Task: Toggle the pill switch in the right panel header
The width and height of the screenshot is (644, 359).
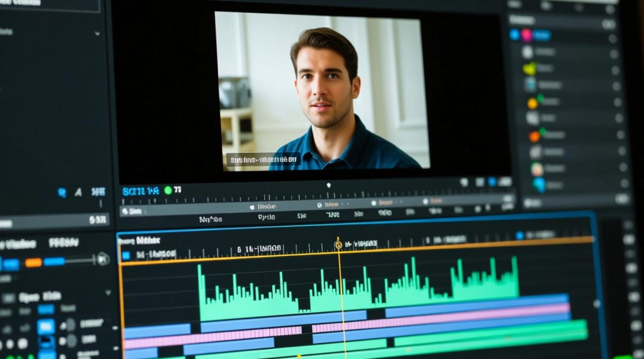Action: coord(609,24)
